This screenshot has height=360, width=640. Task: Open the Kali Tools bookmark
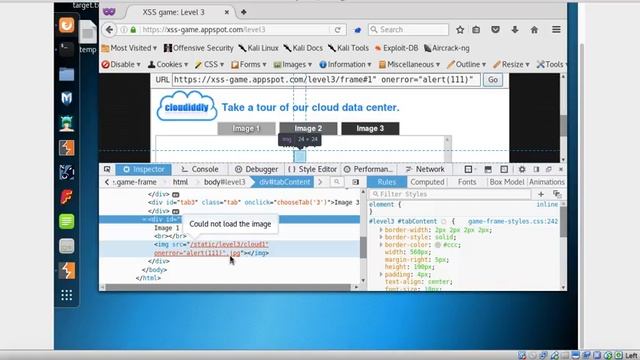click(348, 48)
